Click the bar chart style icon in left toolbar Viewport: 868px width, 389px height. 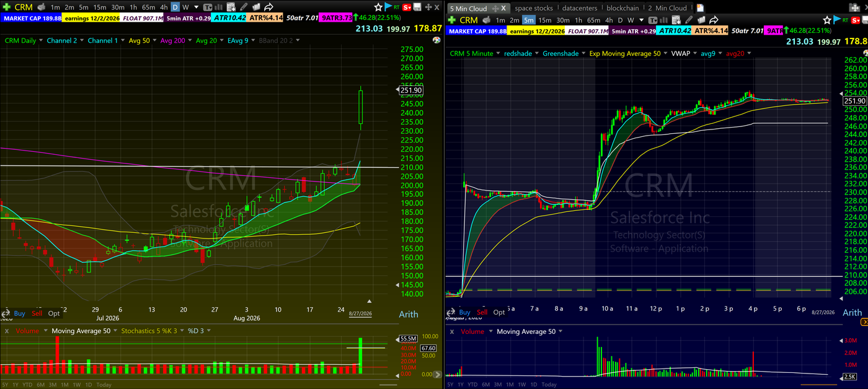218,7
